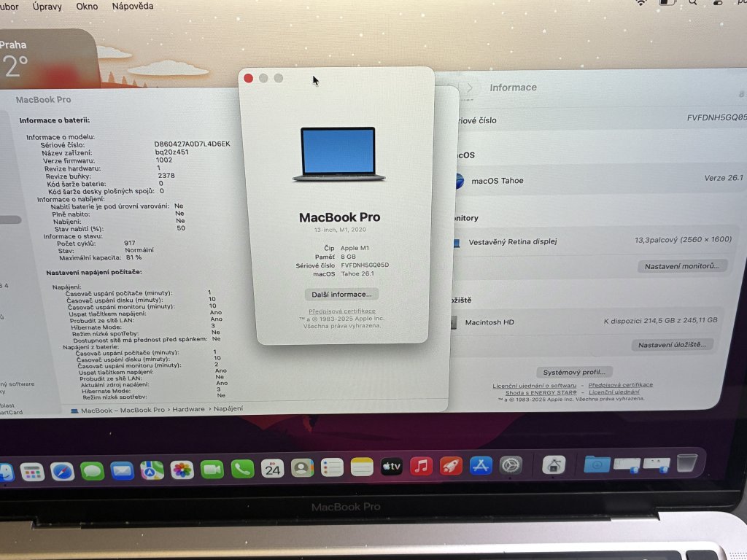Open Calendar showing 24 in Dock
The image size is (747, 560).
click(273, 469)
